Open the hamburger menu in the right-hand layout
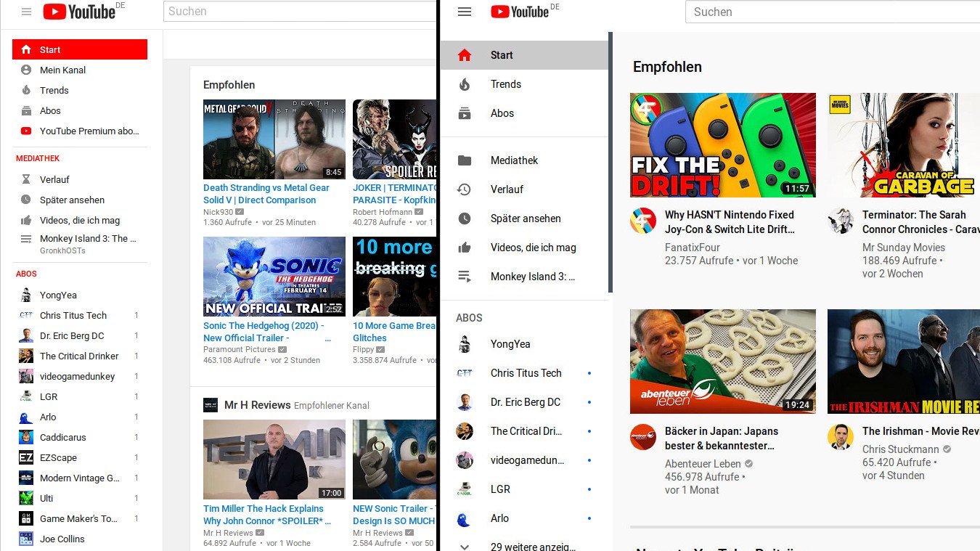The height and width of the screenshot is (551, 980). point(465,12)
